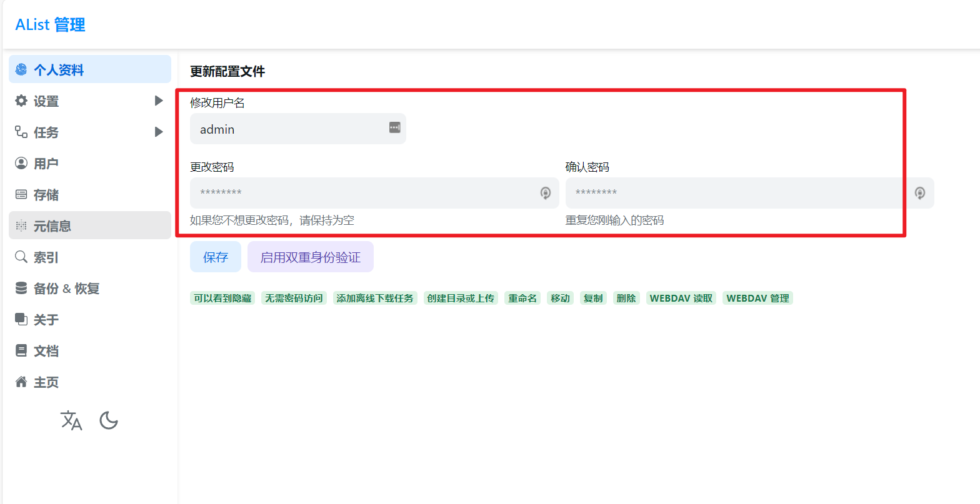980x504 pixels.
Task: Select 元信息 in the sidebar
Action: tap(90, 225)
